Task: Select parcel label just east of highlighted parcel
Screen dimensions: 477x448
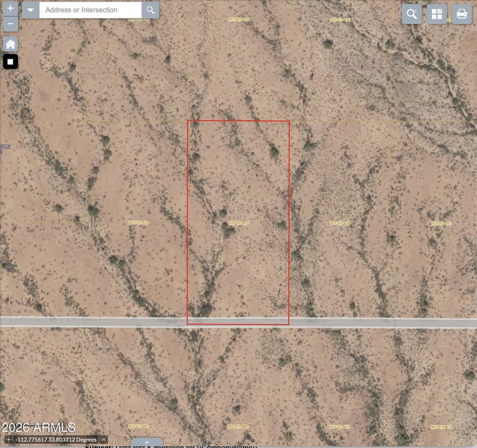Action: pos(339,223)
